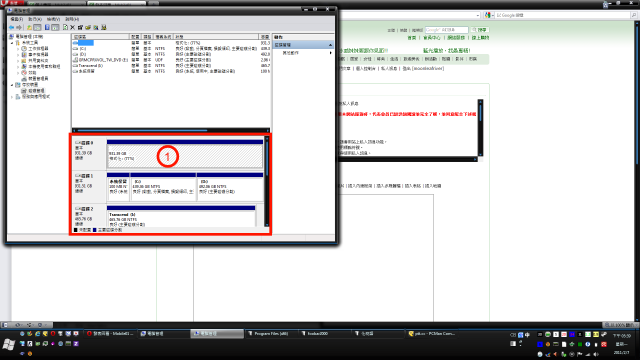640x360 pixels.
Task: Toggle the Show/Hide Action Pane toolbar icon
Action: [55, 27]
